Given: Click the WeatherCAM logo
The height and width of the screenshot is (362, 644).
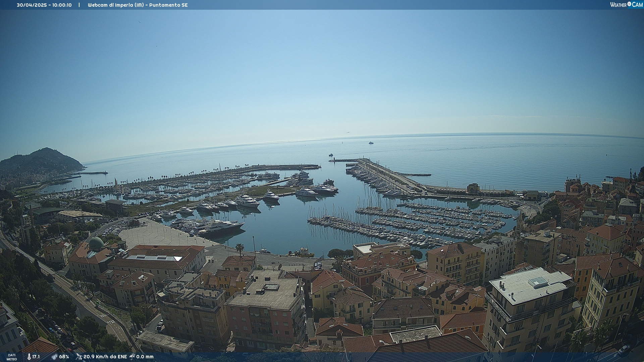Looking at the screenshot, I should tap(626, 5).
